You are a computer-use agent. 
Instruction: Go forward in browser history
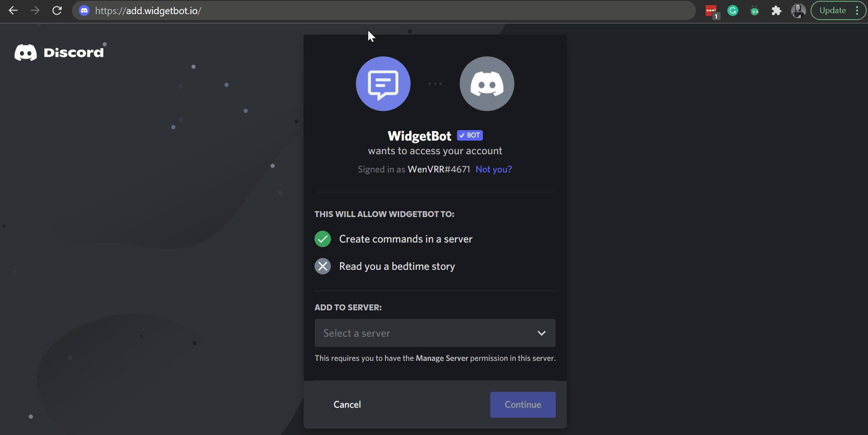[x=35, y=10]
